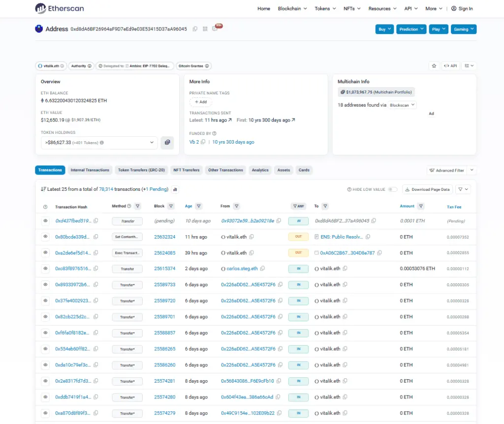Copy the Vb 2 funder address

pyautogui.click(x=203, y=142)
